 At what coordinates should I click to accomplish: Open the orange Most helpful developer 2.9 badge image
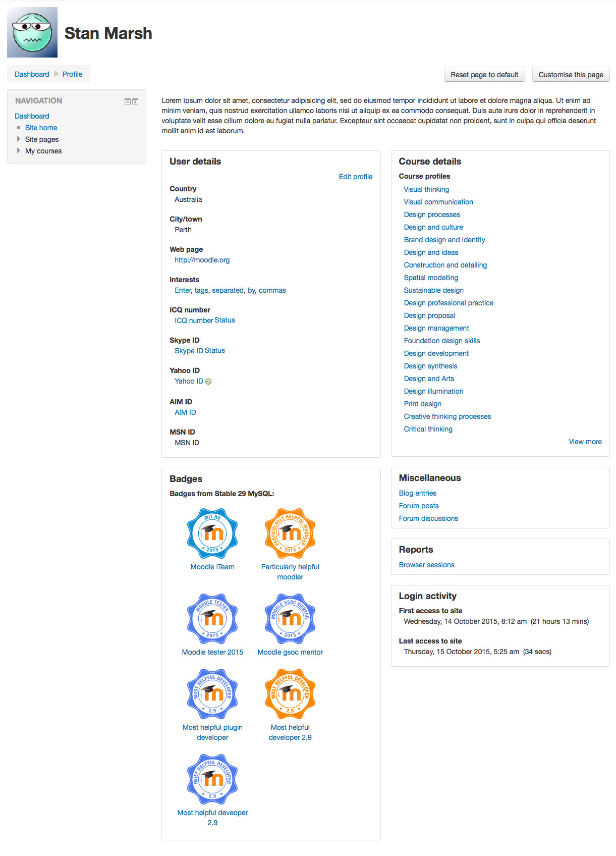tap(290, 694)
